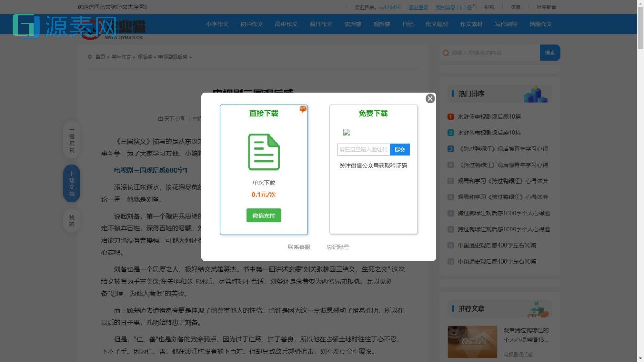Click the 收藏 (favorites) icon

[515, 7]
